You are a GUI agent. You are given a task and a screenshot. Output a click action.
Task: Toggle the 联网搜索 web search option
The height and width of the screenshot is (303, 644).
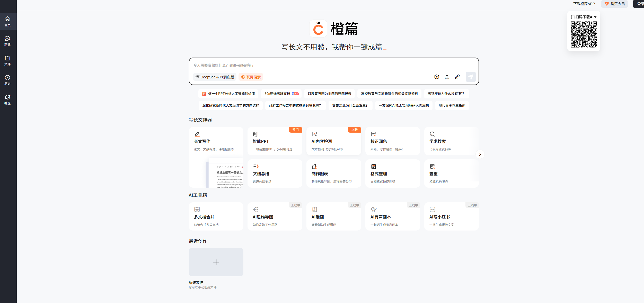(x=251, y=77)
